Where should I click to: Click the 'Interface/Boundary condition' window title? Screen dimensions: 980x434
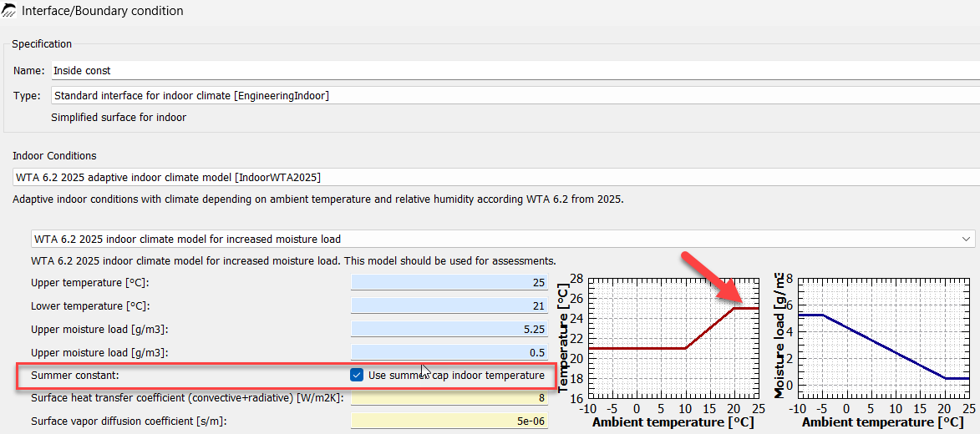tap(103, 11)
